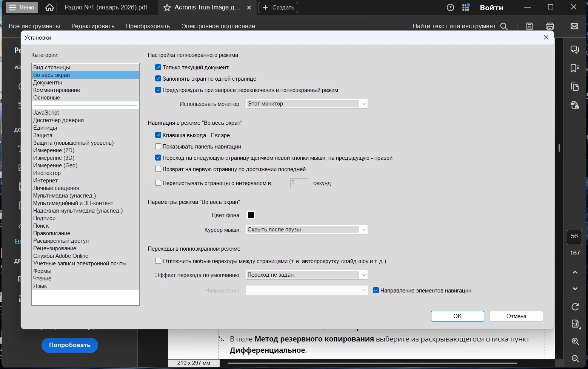Click the Print icon in toolbar

(x=550, y=26)
